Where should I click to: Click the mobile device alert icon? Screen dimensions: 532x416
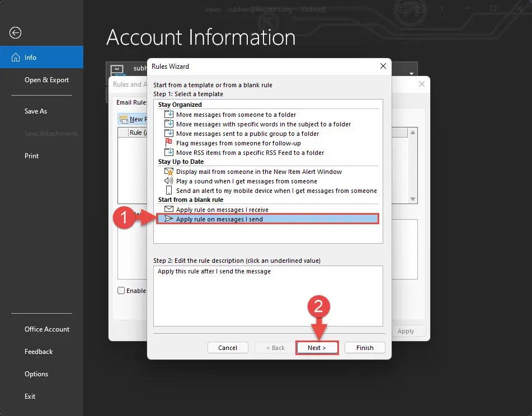168,190
